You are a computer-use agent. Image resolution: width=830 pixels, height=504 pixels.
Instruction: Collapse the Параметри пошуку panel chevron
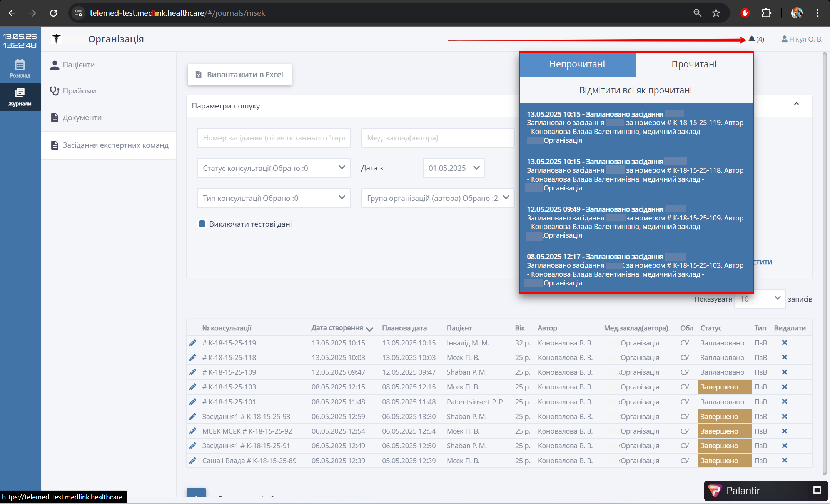click(796, 104)
